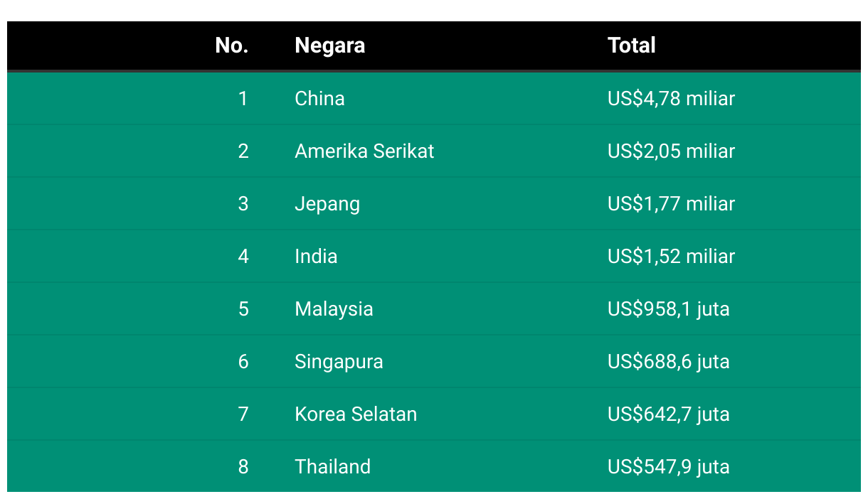Click the US$2,05 miliar value
The image size is (868, 499).
pos(671,151)
